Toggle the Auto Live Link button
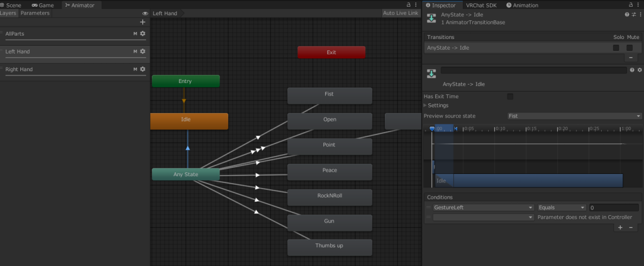Image resolution: width=644 pixels, height=266 pixels. [x=400, y=13]
